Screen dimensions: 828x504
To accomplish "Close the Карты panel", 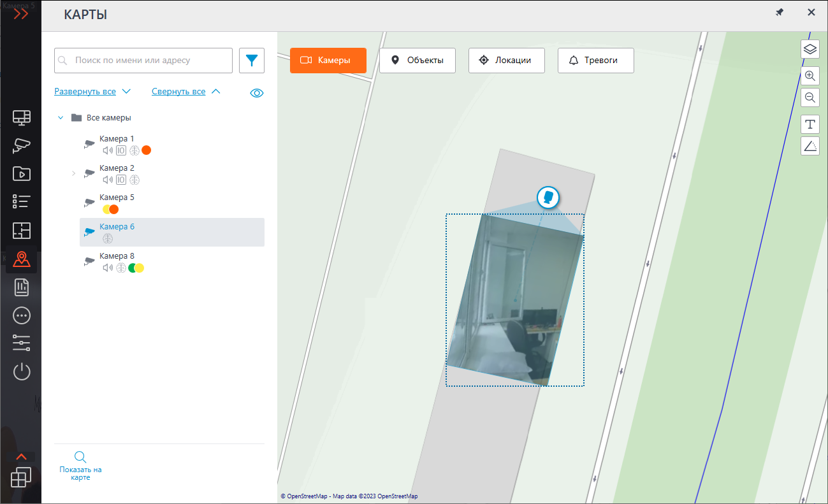I will point(811,12).
